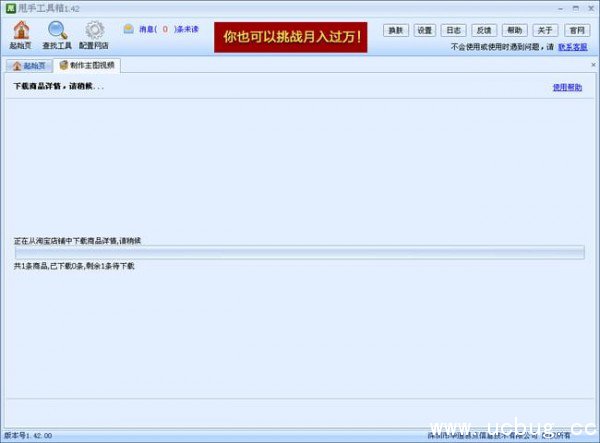
Task: Open the 设置 settings button
Action: pyautogui.click(x=425, y=30)
